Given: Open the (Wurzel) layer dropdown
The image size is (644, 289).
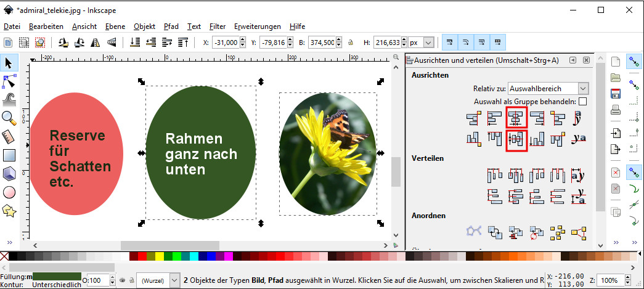Looking at the screenshot, I should coord(158,281).
